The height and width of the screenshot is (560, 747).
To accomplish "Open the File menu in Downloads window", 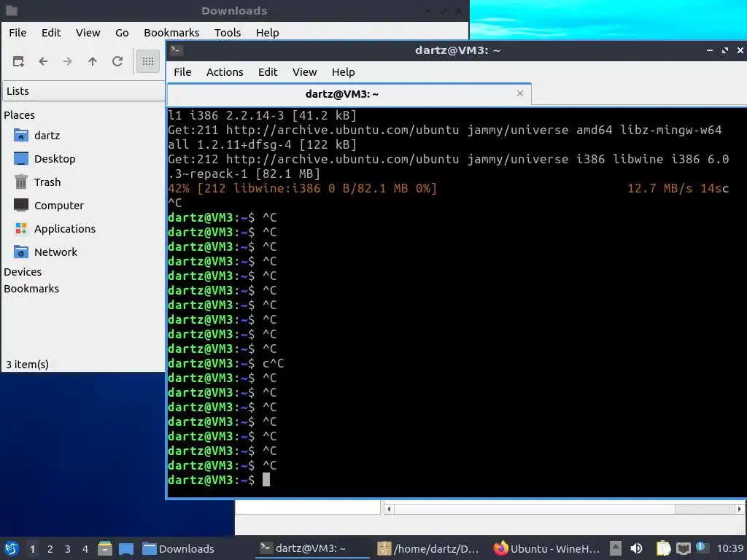I will tap(18, 33).
